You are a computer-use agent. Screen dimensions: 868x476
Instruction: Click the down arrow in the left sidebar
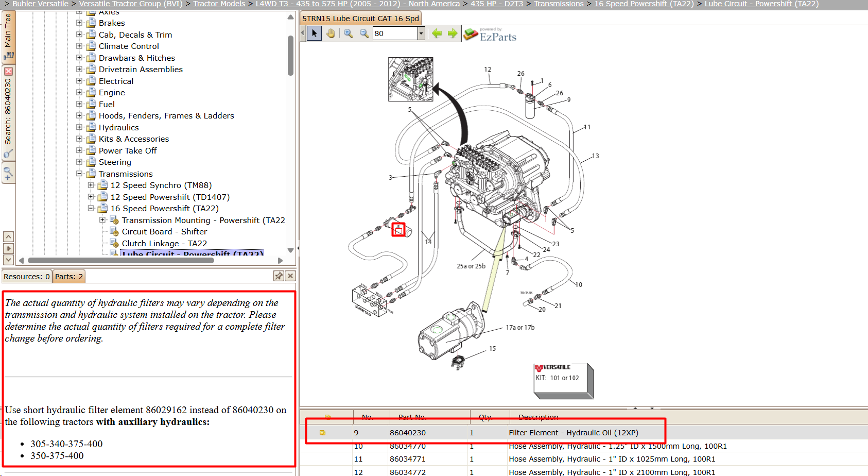click(x=8, y=260)
